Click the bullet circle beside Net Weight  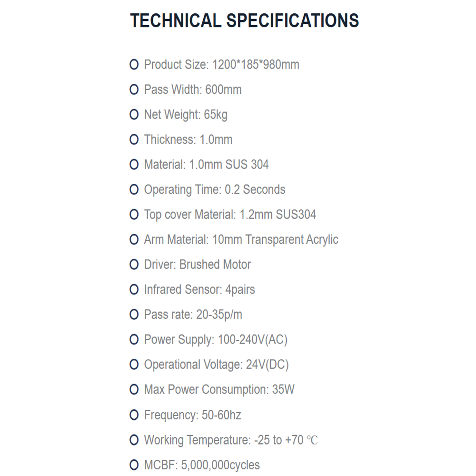click(134, 114)
